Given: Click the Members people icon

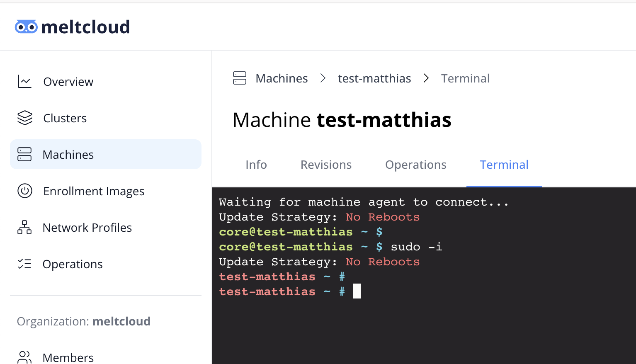Looking at the screenshot, I should [x=24, y=357].
